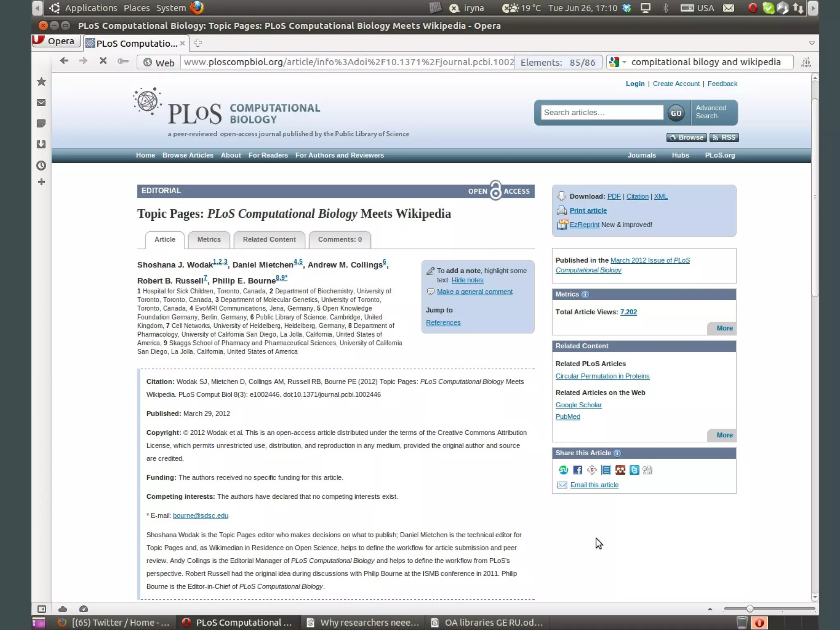Open the History clock panel in sidebar
The height and width of the screenshot is (630, 840).
[41, 166]
